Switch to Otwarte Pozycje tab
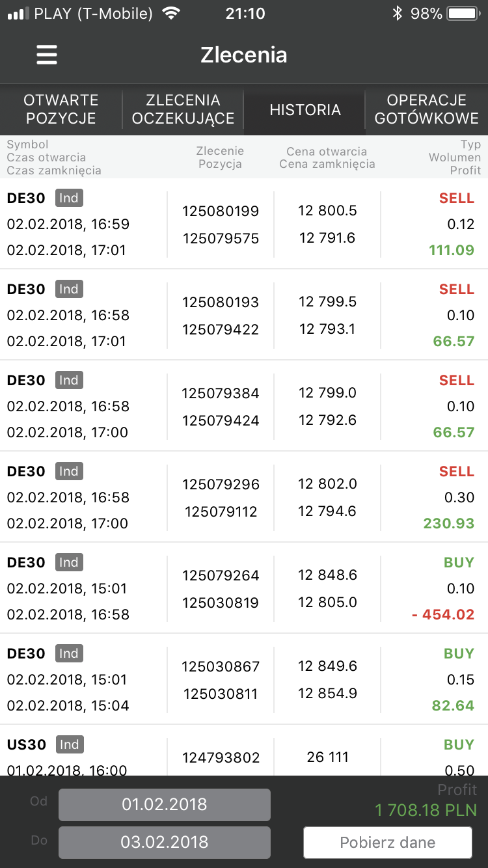Screen dimensions: 488x868 click(x=61, y=109)
